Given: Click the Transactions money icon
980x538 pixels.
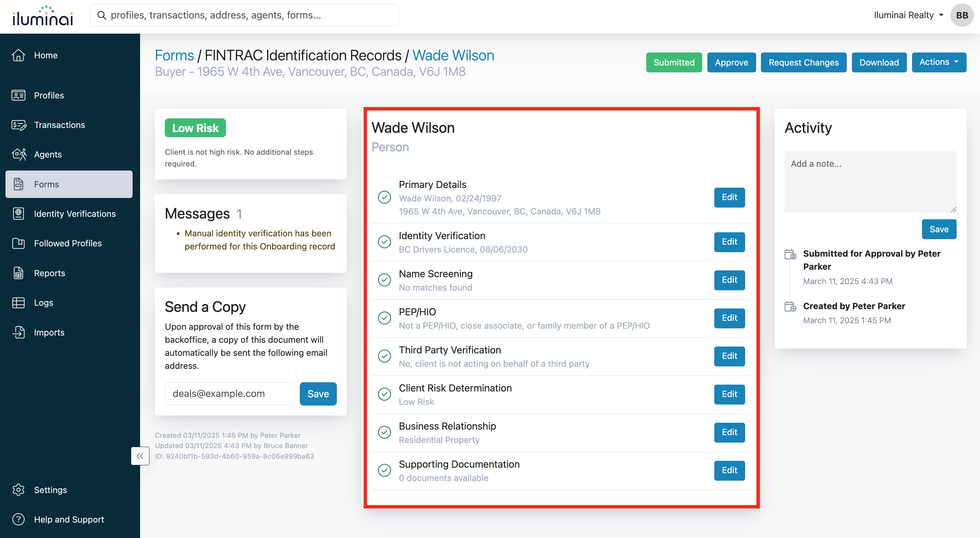Looking at the screenshot, I should pos(18,125).
